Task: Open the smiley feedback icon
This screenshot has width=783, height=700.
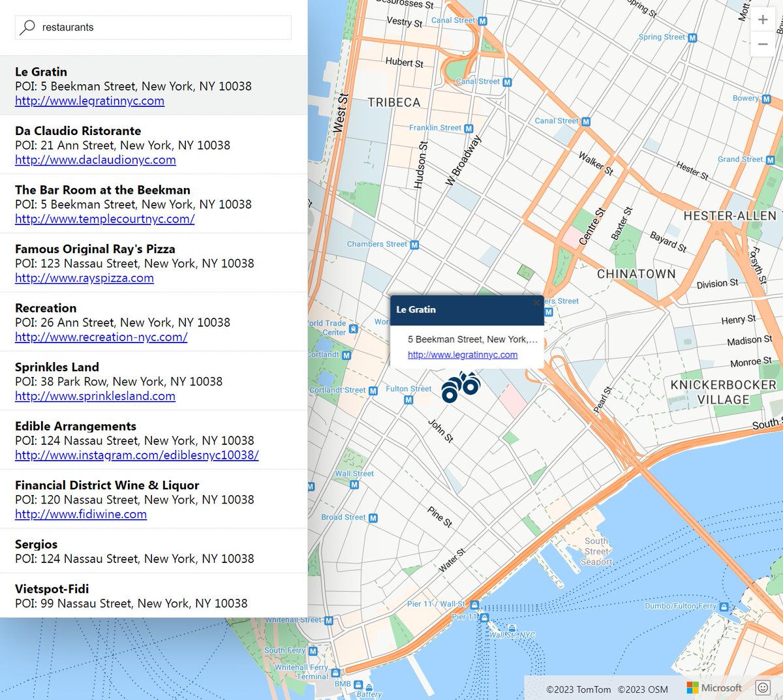Action: pos(763,688)
